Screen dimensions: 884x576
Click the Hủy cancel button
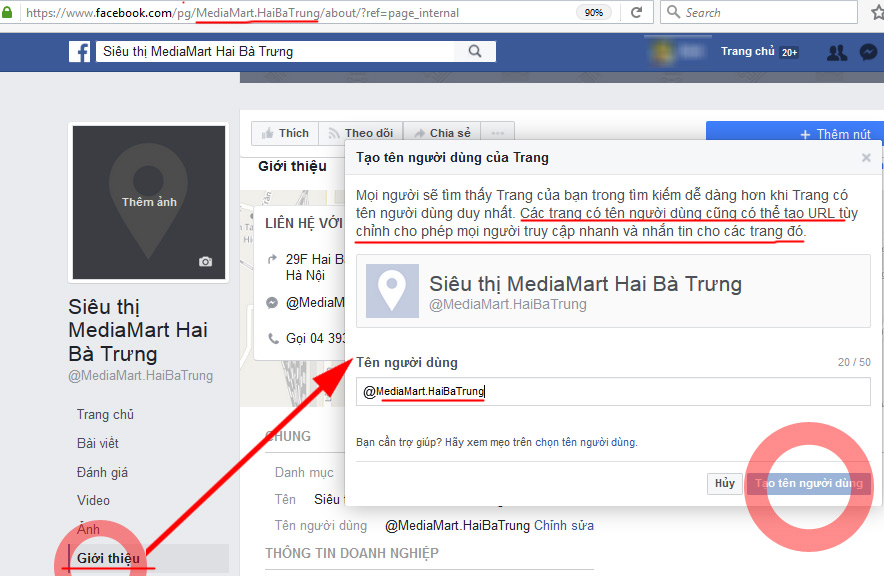coord(724,484)
